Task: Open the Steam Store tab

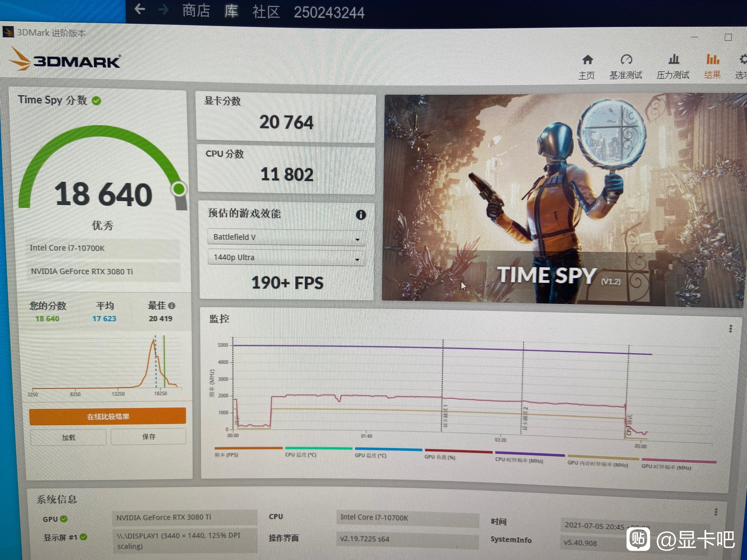Action: pos(196,11)
